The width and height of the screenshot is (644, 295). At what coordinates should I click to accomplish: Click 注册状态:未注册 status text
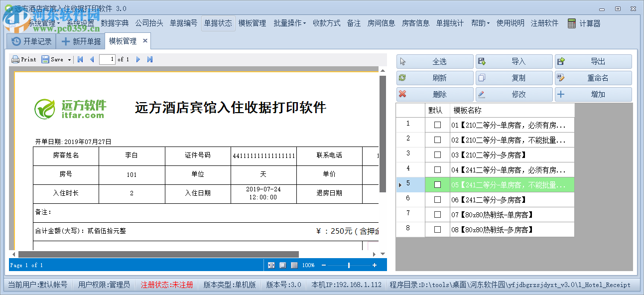click(x=166, y=285)
